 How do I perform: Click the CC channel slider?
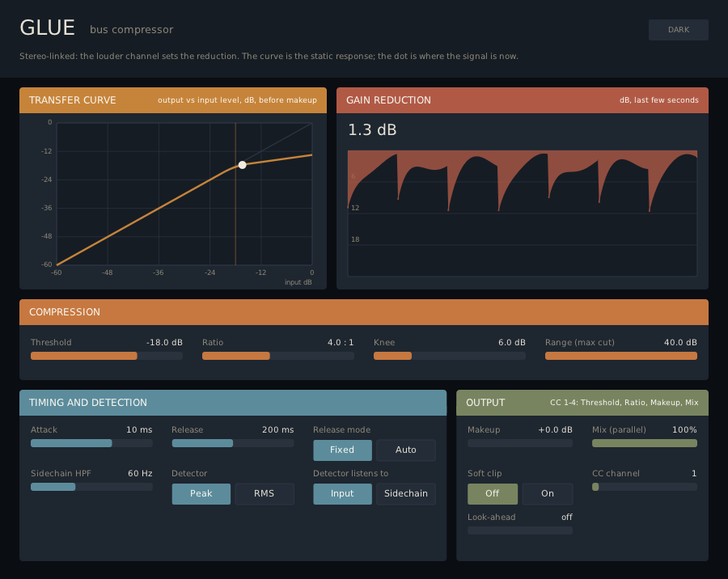pos(645,487)
